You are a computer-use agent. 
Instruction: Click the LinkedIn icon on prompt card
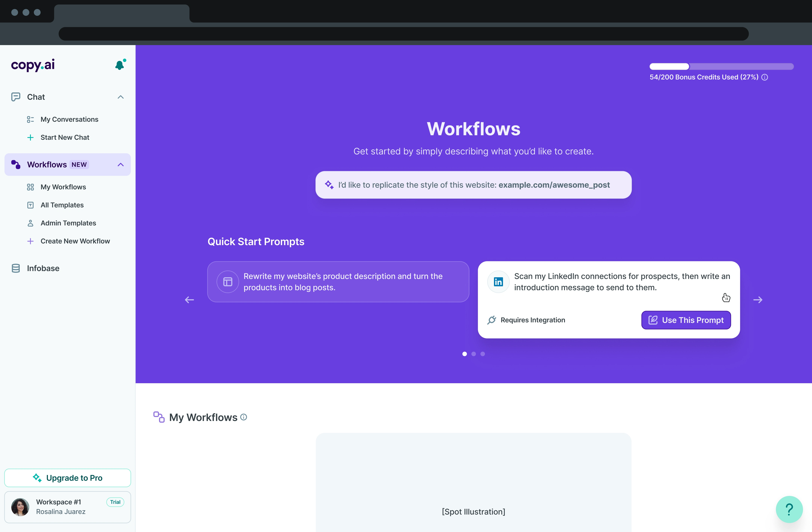[498, 282]
